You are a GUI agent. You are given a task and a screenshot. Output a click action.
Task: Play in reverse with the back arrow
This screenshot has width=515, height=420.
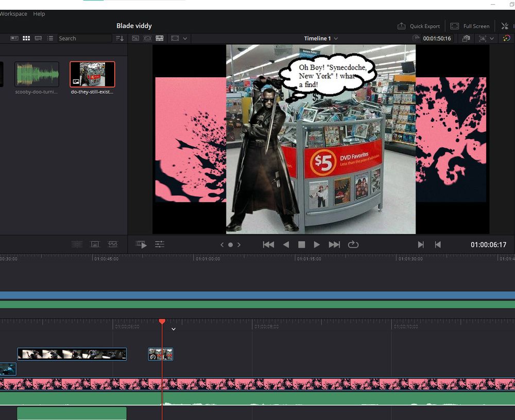click(x=286, y=245)
